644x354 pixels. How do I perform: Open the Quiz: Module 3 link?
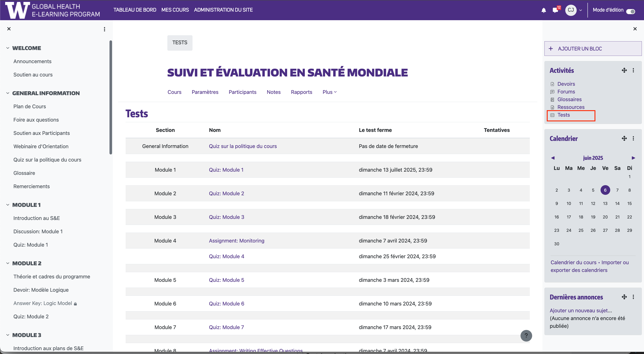click(x=226, y=217)
